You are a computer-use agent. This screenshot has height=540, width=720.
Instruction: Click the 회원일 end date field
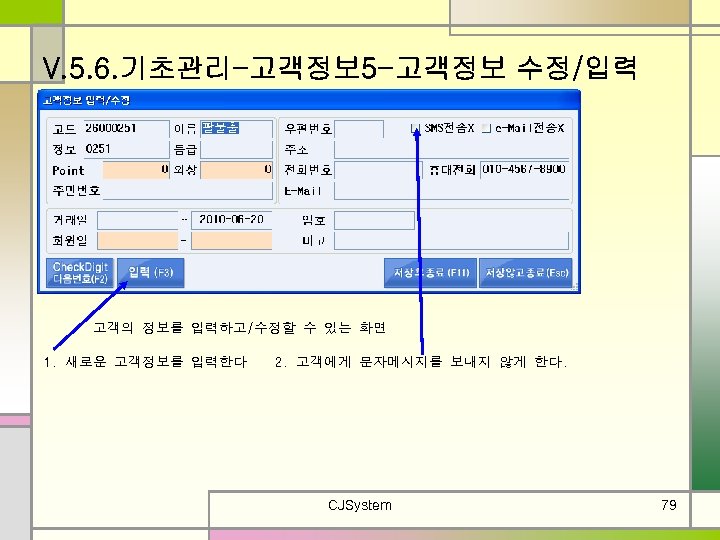(231, 241)
